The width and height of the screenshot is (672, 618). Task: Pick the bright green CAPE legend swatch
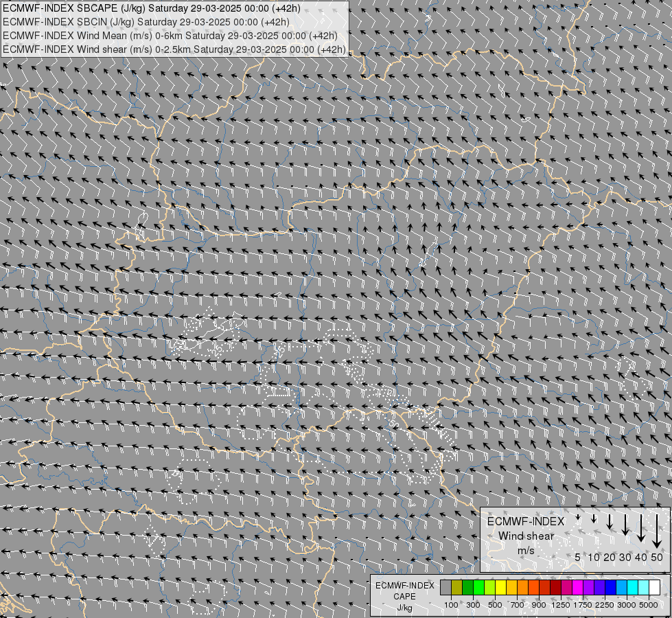tap(478, 588)
